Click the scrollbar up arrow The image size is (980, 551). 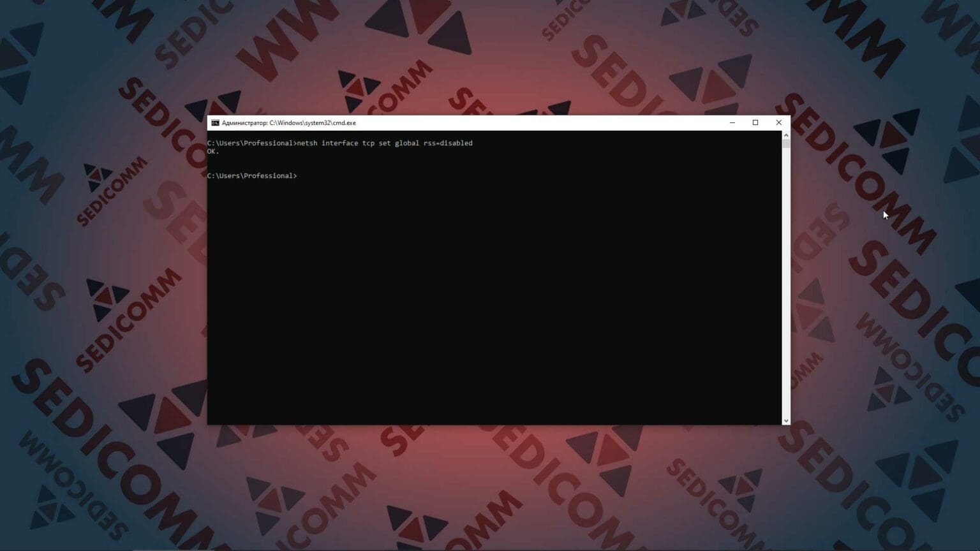(x=785, y=135)
